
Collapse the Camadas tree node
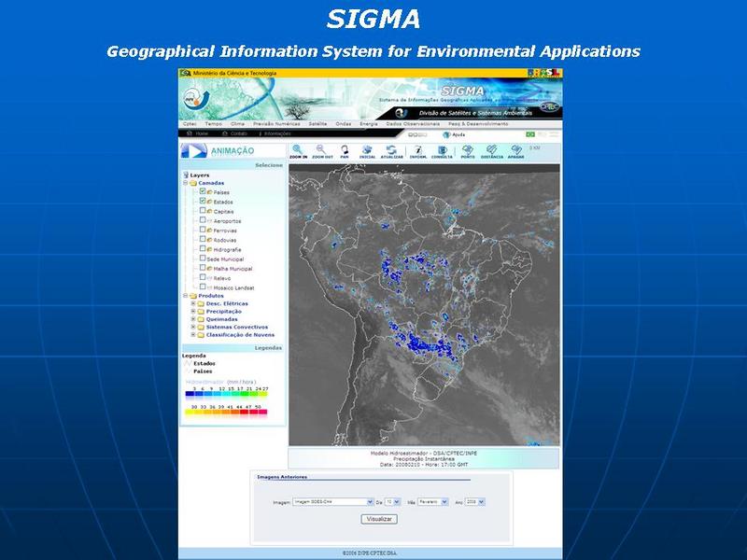pyautogui.click(x=185, y=183)
